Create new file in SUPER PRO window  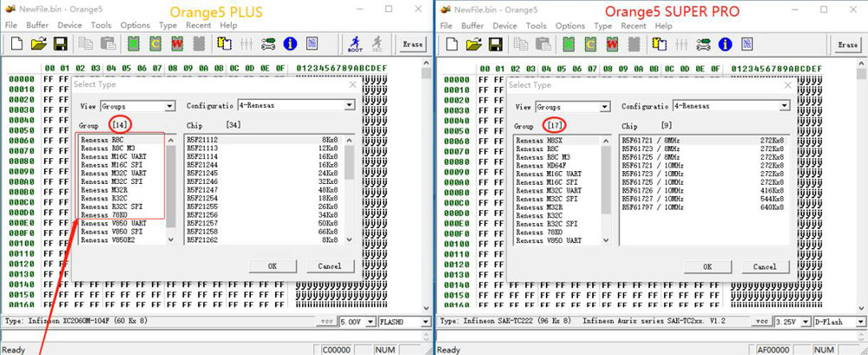(452, 43)
